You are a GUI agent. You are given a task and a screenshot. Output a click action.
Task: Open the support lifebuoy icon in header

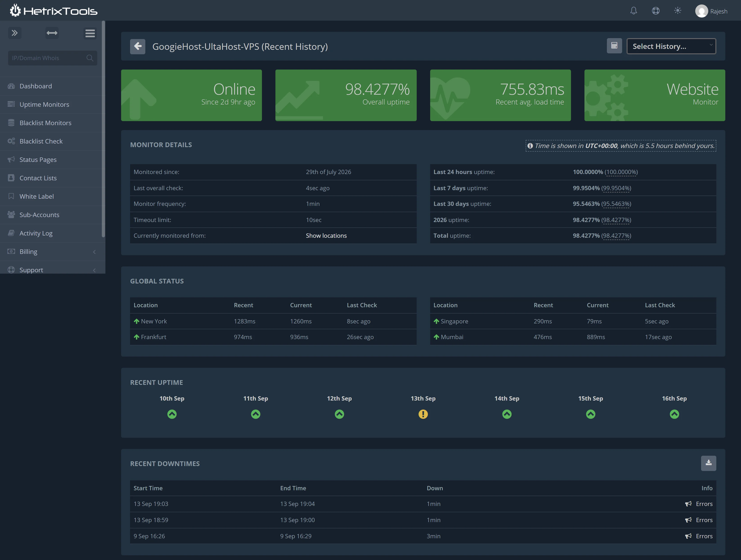[x=656, y=11]
